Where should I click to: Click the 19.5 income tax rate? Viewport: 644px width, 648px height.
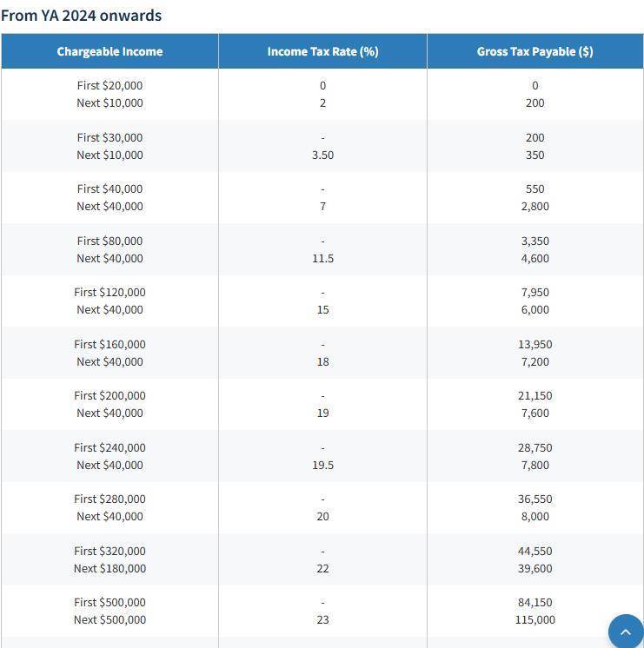coord(322,465)
